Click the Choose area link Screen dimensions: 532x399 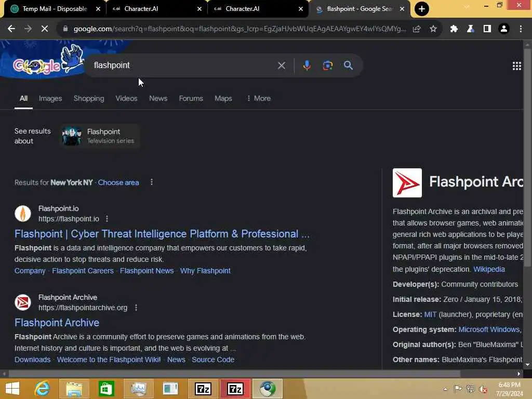[x=118, y=182]
